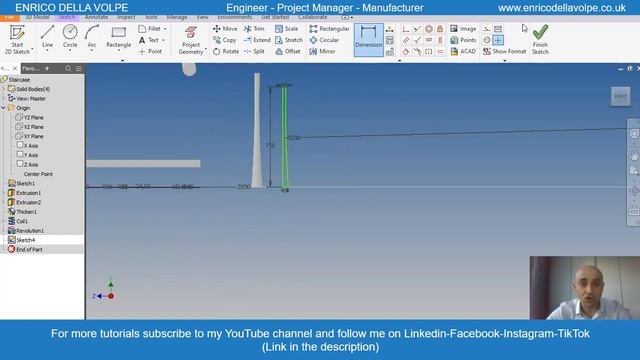Apply the concentric constraint icon

[429, 29]
